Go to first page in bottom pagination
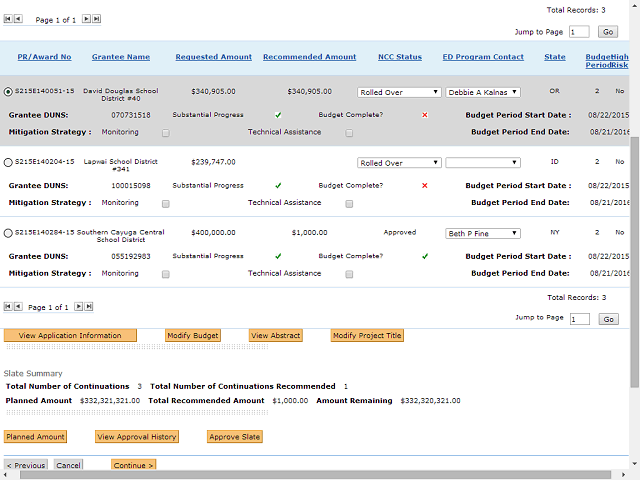The height and width of the screenshot is (480, 640). [x=9, y=307]
